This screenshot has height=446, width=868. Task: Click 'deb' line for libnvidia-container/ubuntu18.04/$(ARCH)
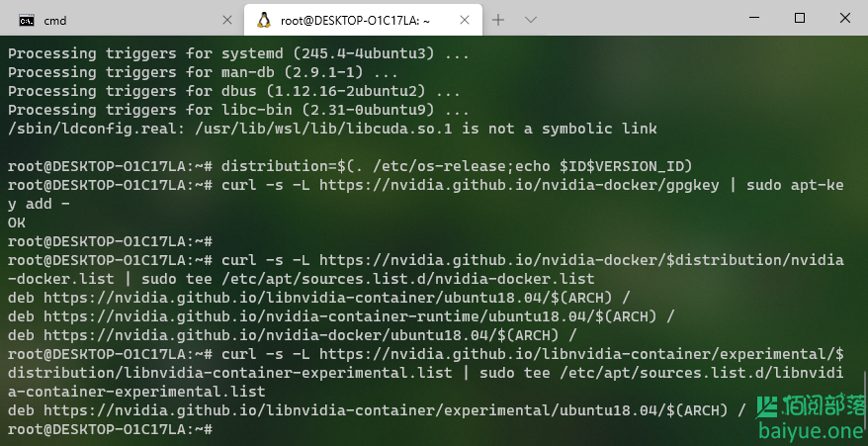319,298
